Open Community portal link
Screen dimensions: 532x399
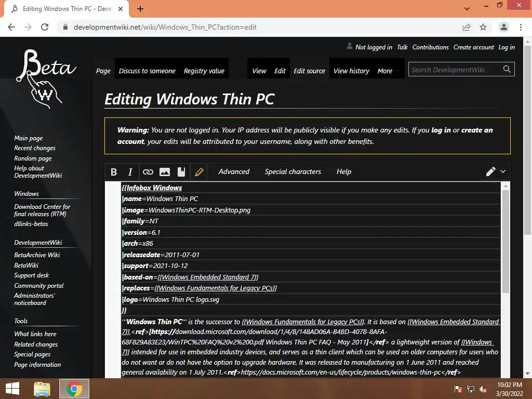click(38, 286)
